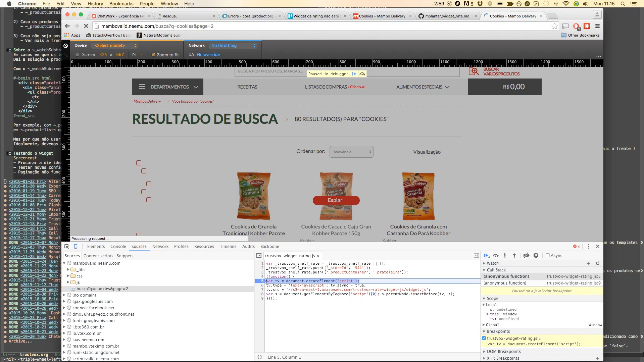Viewport: 644px width, 362px height.
Task: Hide the debugger sidebar
Action: [476, 256]
